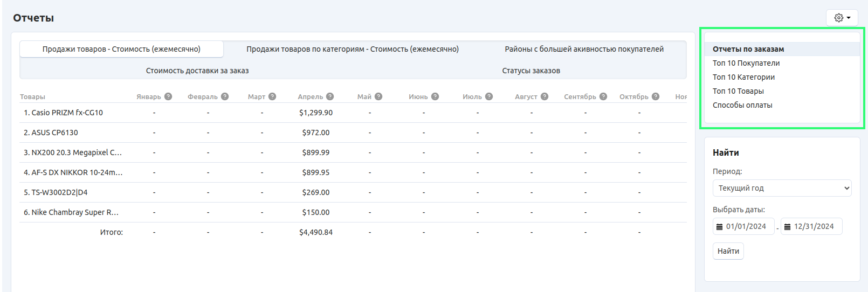
Task: Open the Топ 10 Товары report
Action: coord(738,91)
